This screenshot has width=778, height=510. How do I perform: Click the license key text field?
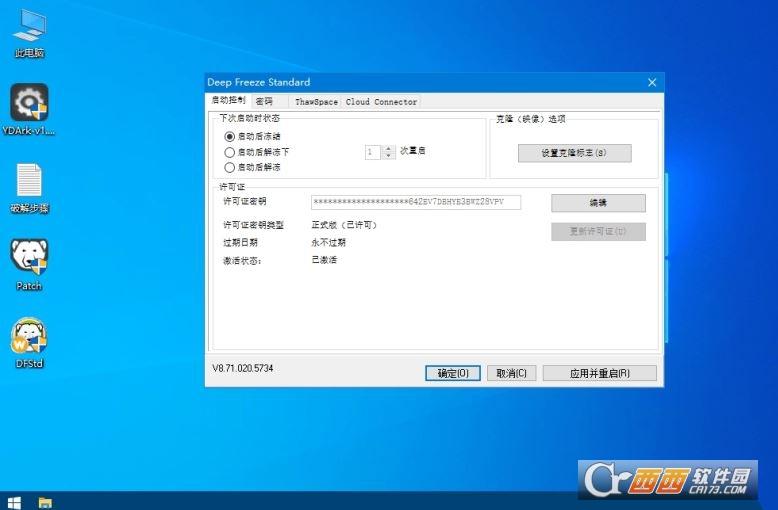click(416, 202)
